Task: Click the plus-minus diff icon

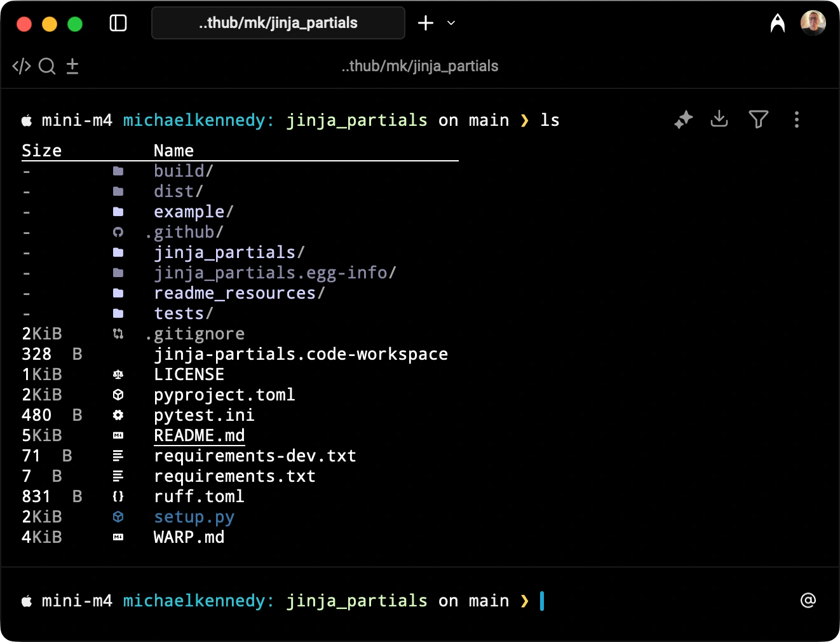Action: 72,66
